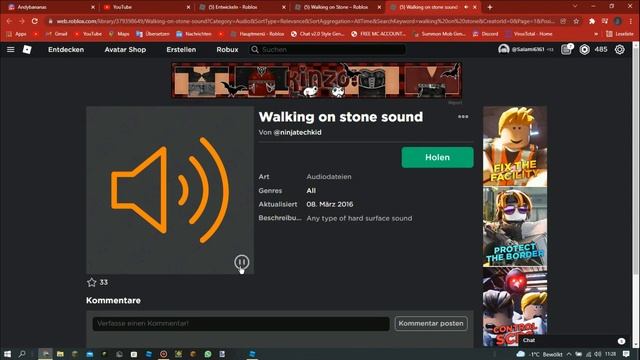Open the Roblox hamburger menu
The width and height of the screenshot is (640, 360).
(x=11, y=49)
